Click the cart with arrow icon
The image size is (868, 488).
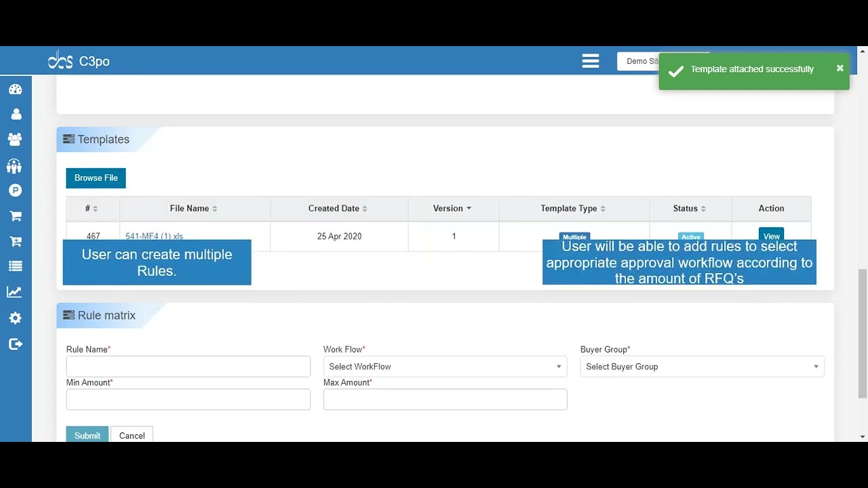pyautogui.click(x=16, y=241)
